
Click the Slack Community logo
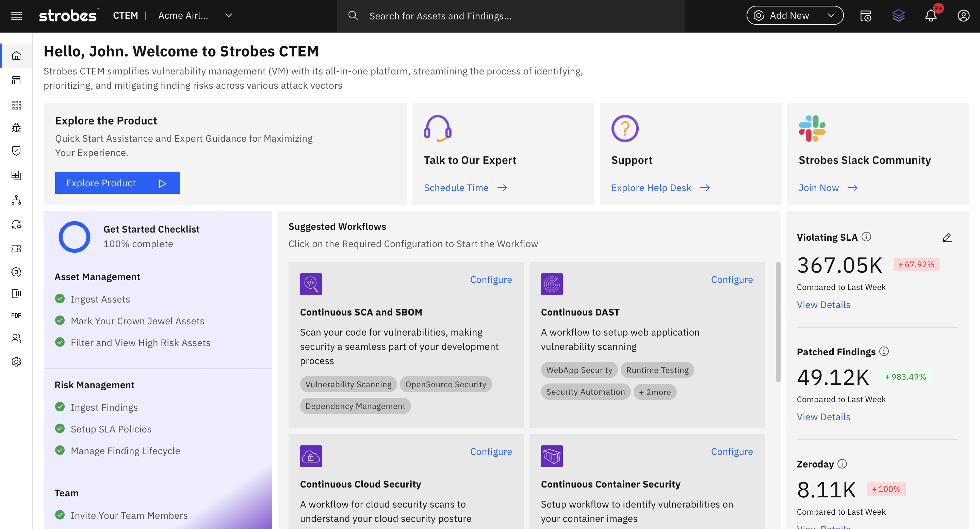pyautogui.click(x=812, y=129)
